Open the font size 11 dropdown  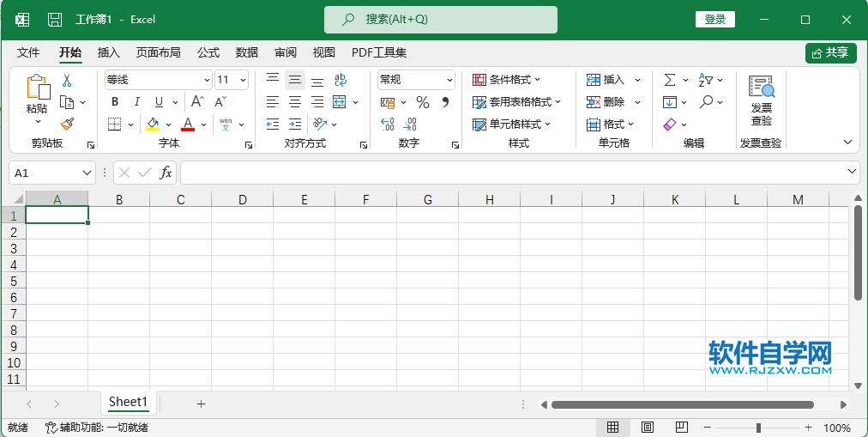point(243,81)
